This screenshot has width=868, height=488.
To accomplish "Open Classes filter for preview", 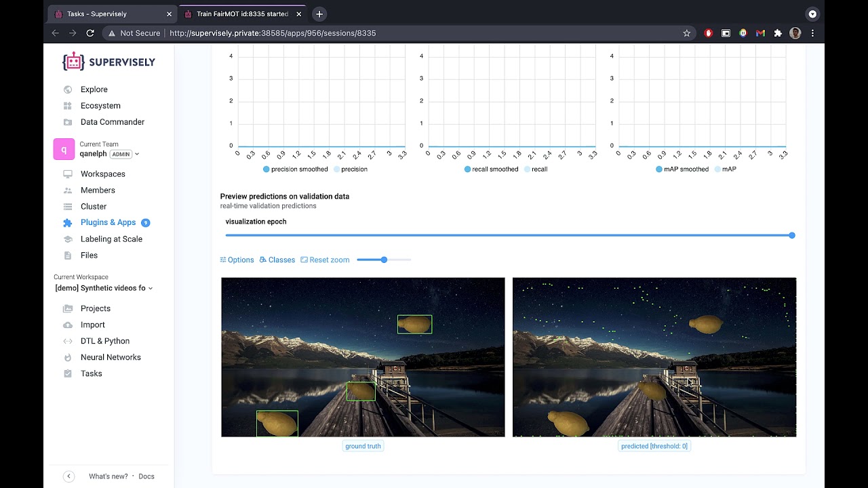I will [x=277, y=260].
